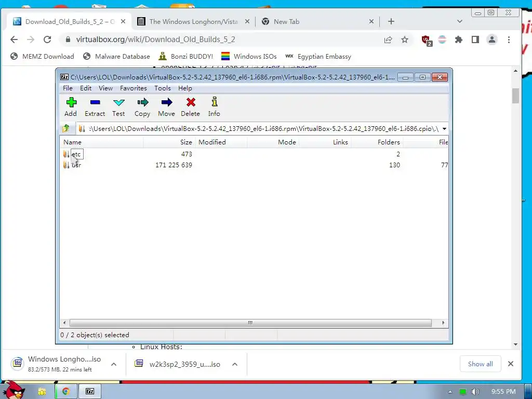The image size is (532, 399).
Task: Run Test on the archive
Action: coord(118,107)
